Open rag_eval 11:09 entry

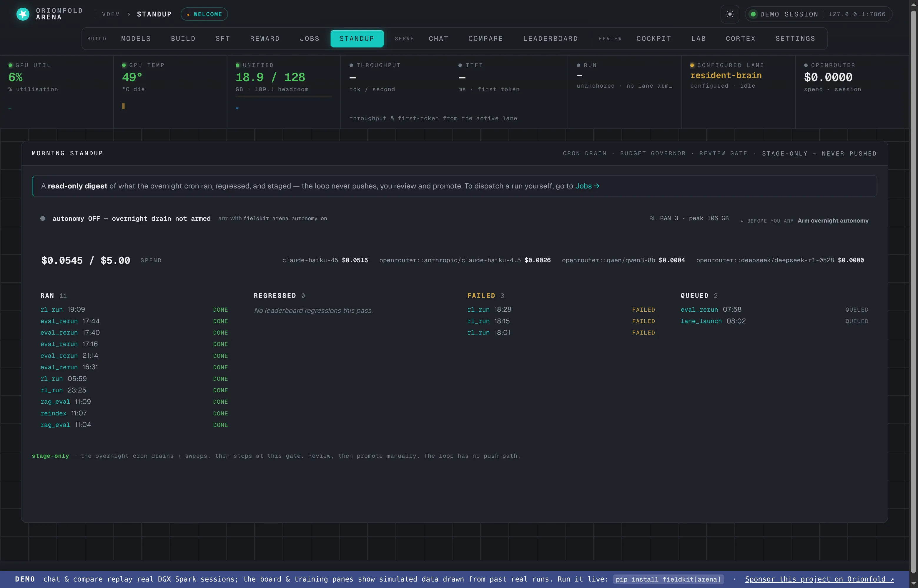coord(134,402)
